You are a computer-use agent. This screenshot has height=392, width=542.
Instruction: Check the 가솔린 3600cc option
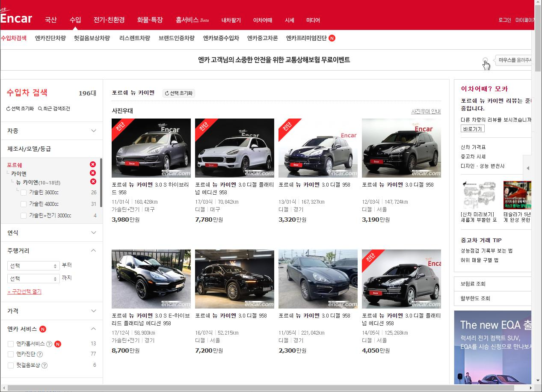[24, 193]
